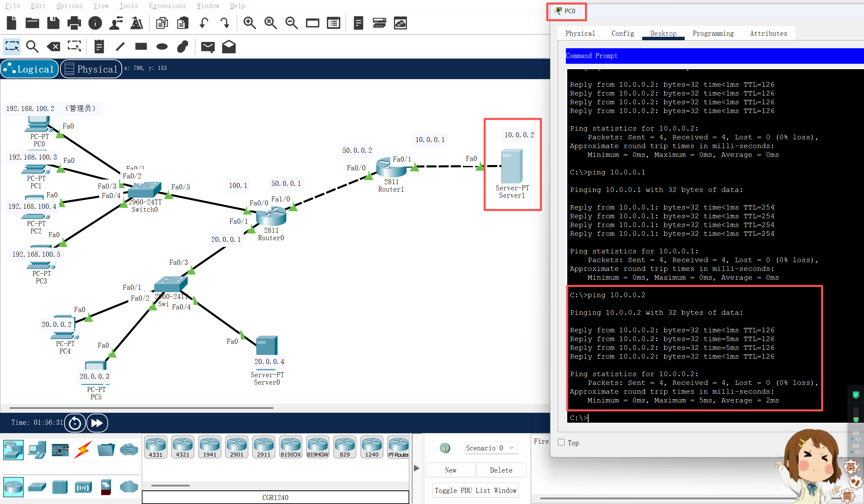Click the Add Simple PDU envelope icon
Image resolution: width=864 pixels, height=504 pixels.
point(208,47)
